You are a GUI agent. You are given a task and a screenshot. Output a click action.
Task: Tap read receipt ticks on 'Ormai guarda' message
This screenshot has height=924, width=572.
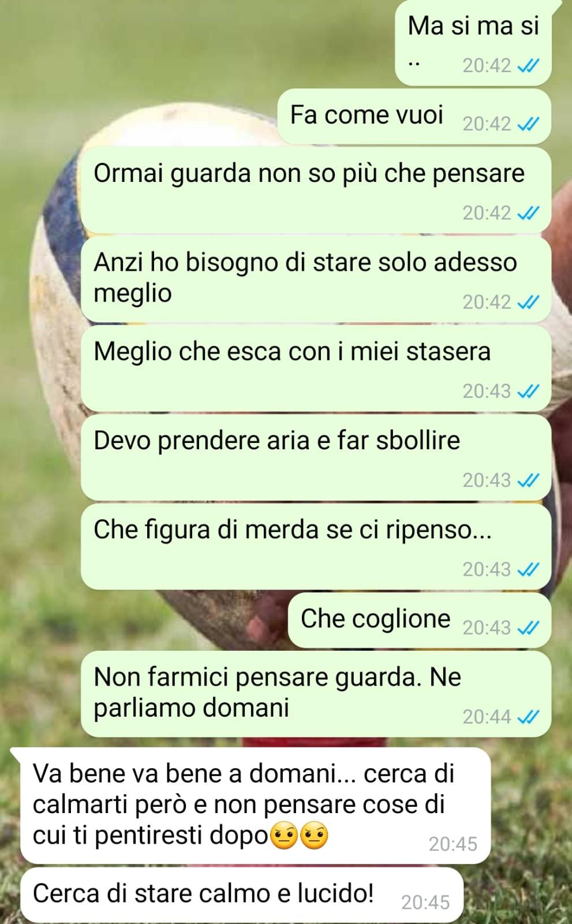point(528,213)
